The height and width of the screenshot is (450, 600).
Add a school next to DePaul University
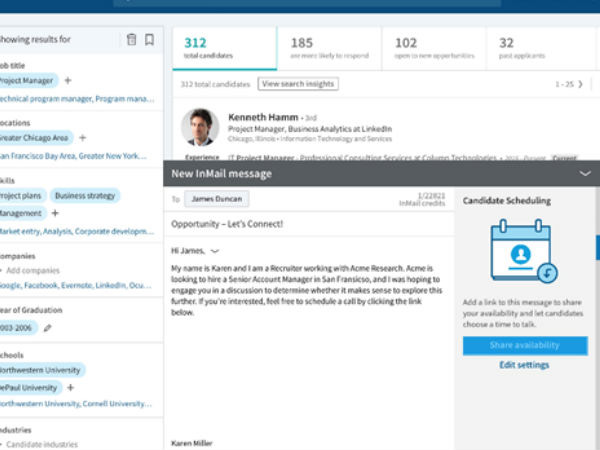[70, 387]
